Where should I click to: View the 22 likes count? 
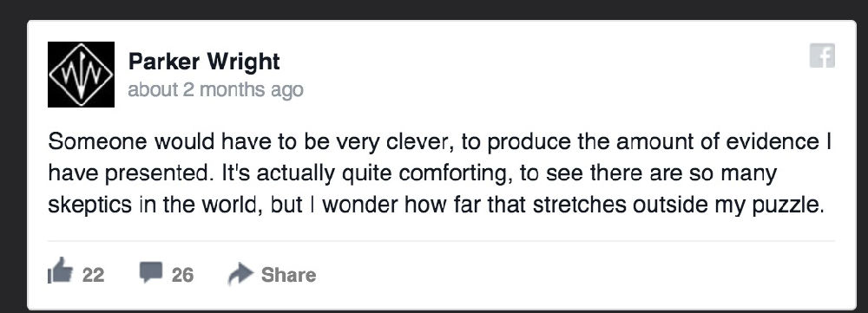coord(93,275)
